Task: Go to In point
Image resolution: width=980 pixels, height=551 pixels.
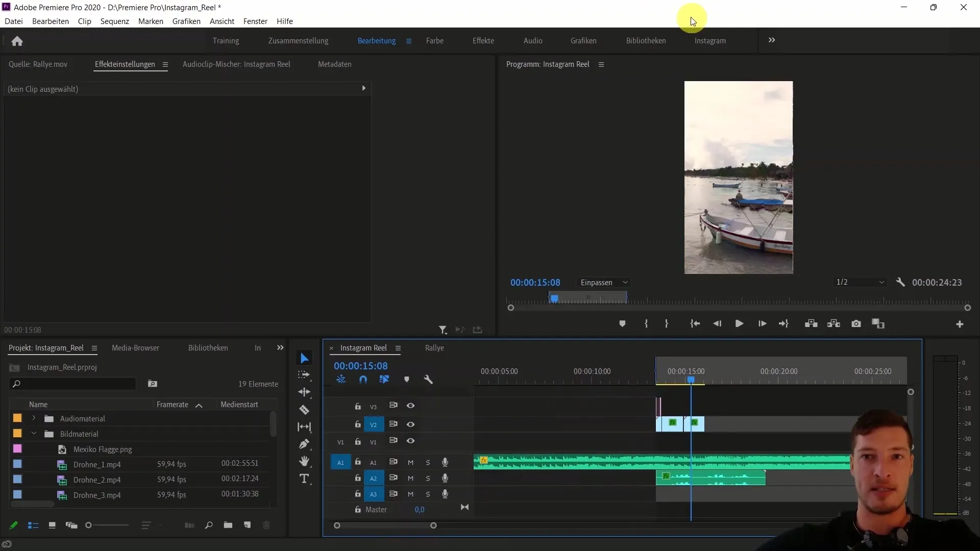Action: pyautogui.click(x=695, y=323)
